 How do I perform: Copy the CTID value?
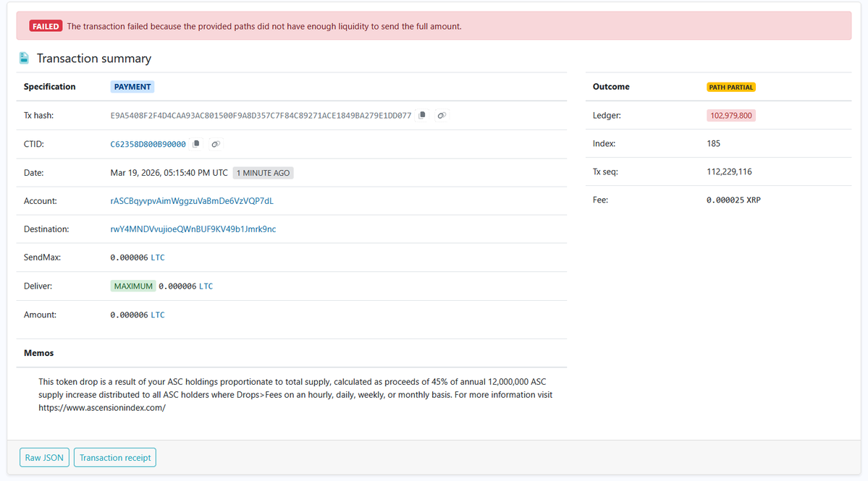[196, 145]
